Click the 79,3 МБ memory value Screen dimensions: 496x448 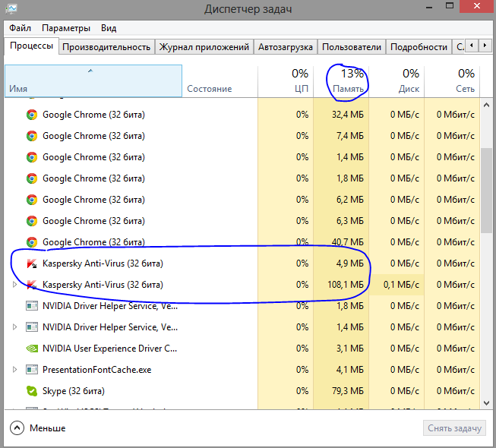point(348,391)
